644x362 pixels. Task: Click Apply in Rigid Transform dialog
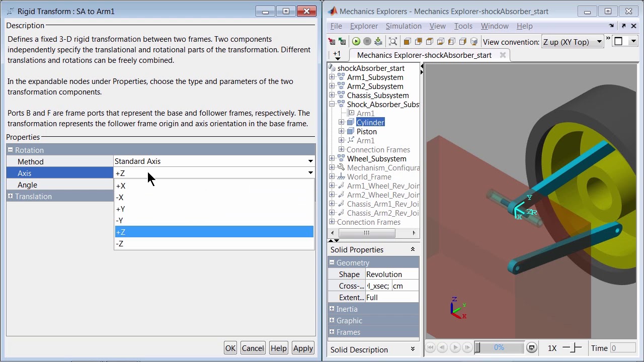point(303,348)
